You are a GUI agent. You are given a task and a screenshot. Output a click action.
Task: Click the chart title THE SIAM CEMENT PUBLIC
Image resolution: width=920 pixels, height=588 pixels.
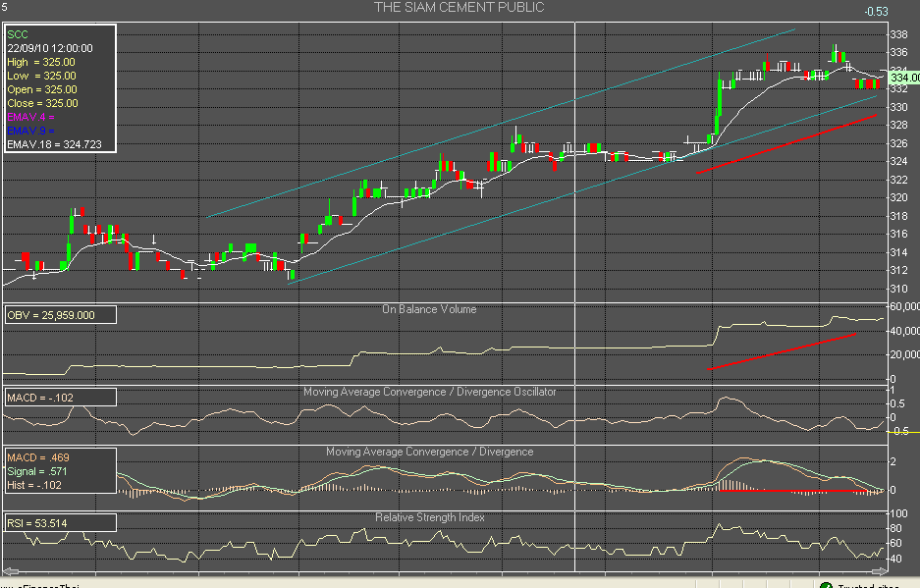(x=459, y=8)
